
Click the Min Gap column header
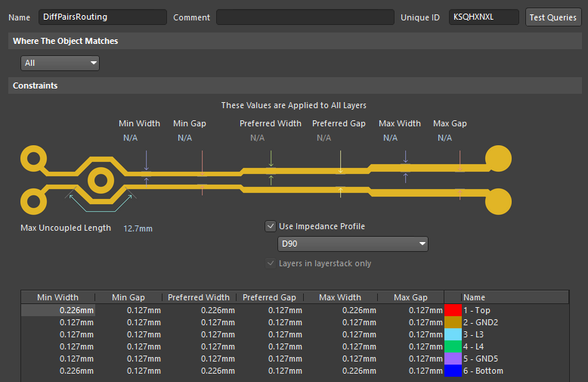pos(128,297)
